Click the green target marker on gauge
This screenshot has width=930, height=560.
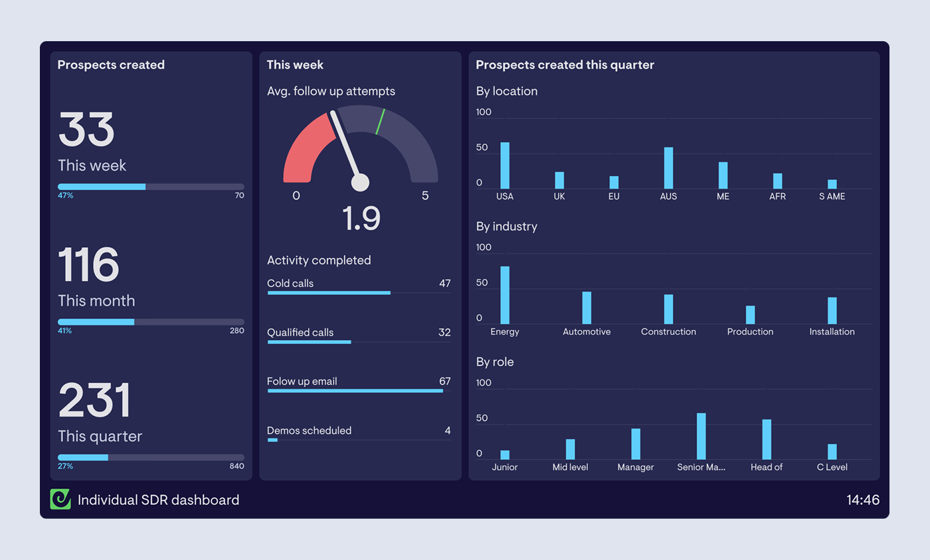(x=380, y=122)
